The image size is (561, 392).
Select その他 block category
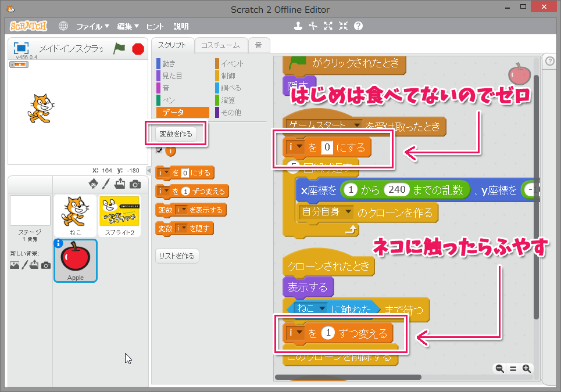(241, 112)
